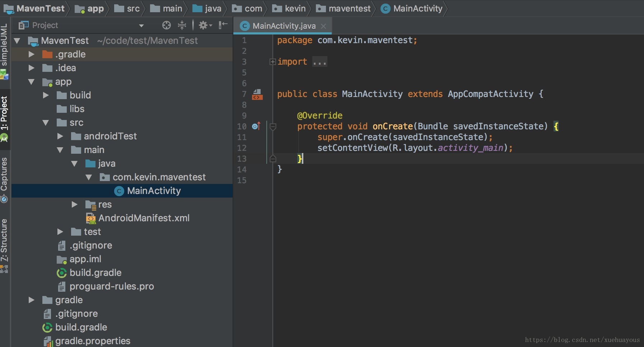The image size is (644, 347).
Task: Open the Captures side tab
Action: (4, 180)
